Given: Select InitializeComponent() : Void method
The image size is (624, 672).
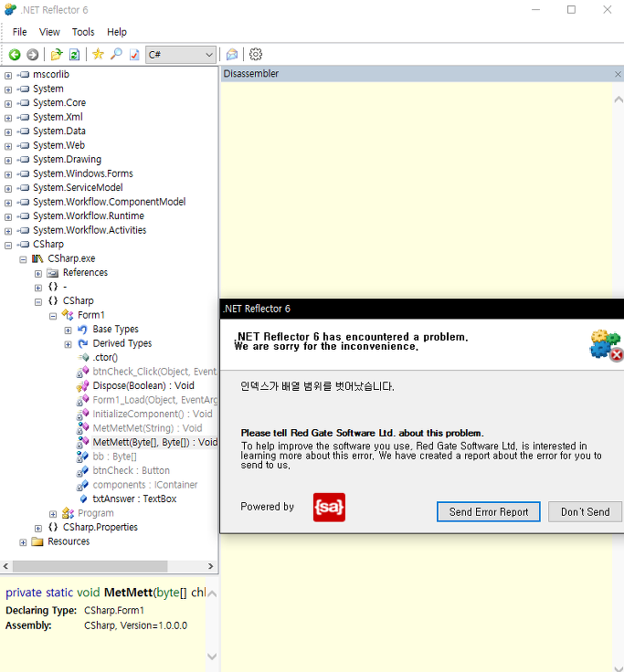Looking at the screenshot, I should [153, 414].
